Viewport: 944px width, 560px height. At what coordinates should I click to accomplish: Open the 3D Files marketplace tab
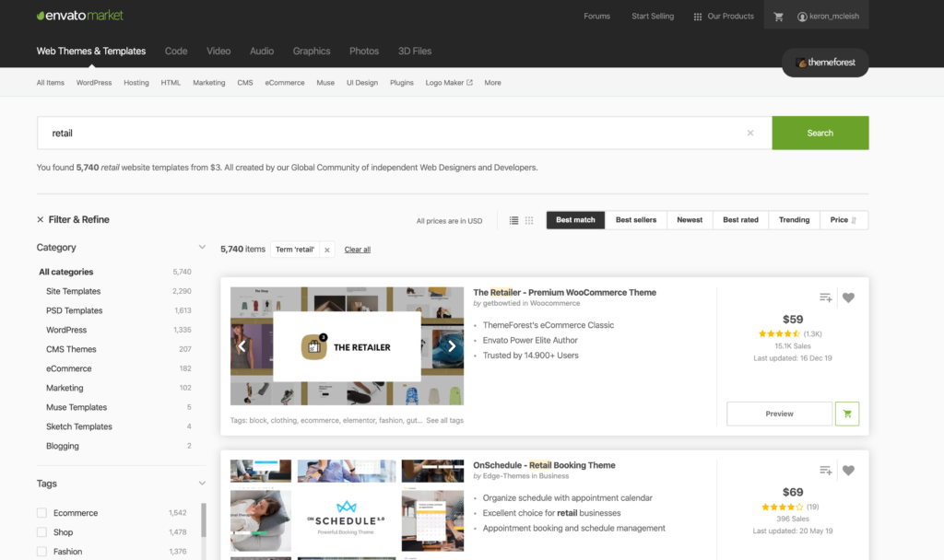click(415, 52)
